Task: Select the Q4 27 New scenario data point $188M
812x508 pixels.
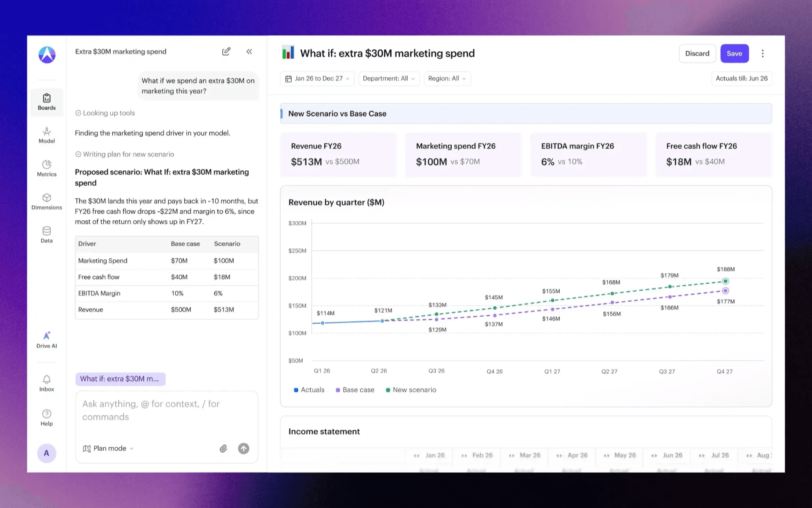Action: [725, 281]
